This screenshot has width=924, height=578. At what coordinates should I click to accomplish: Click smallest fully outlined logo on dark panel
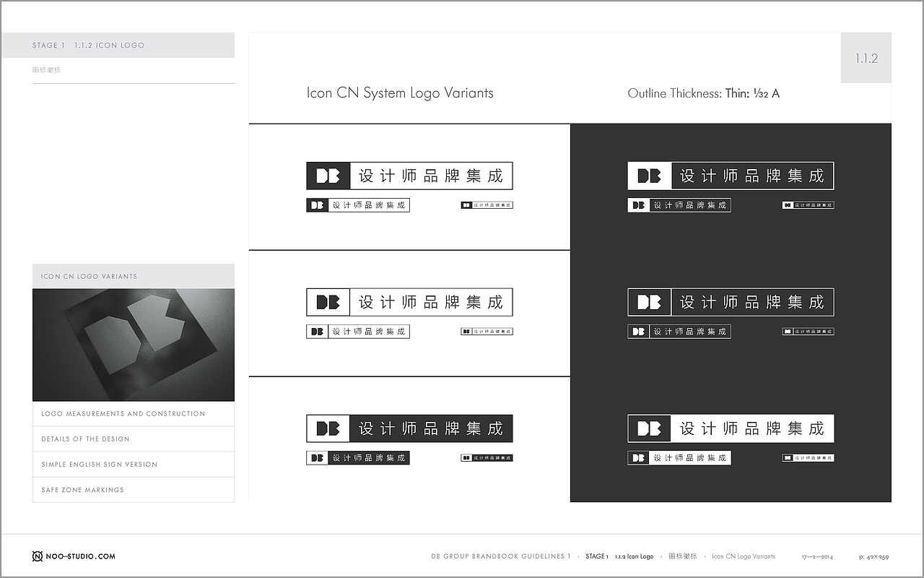(x=808, y=332)
